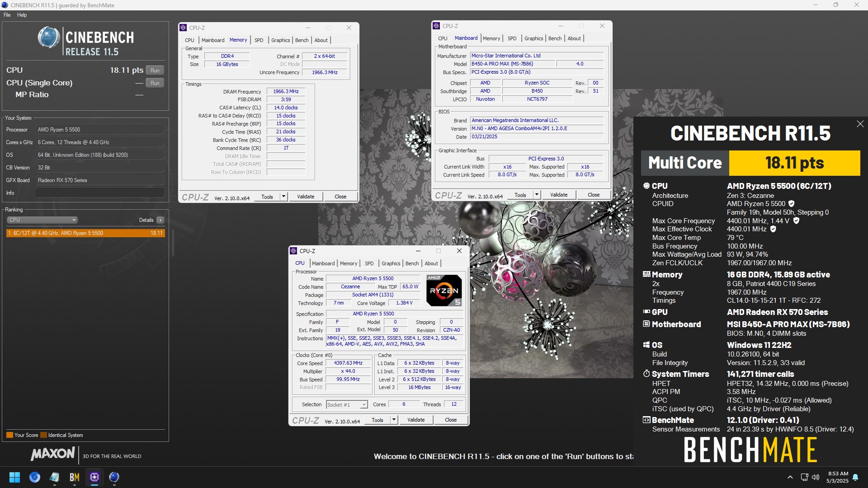Open the browser icon in the taskbar
The width and height of the screenshot is (868, 488).
34,477
